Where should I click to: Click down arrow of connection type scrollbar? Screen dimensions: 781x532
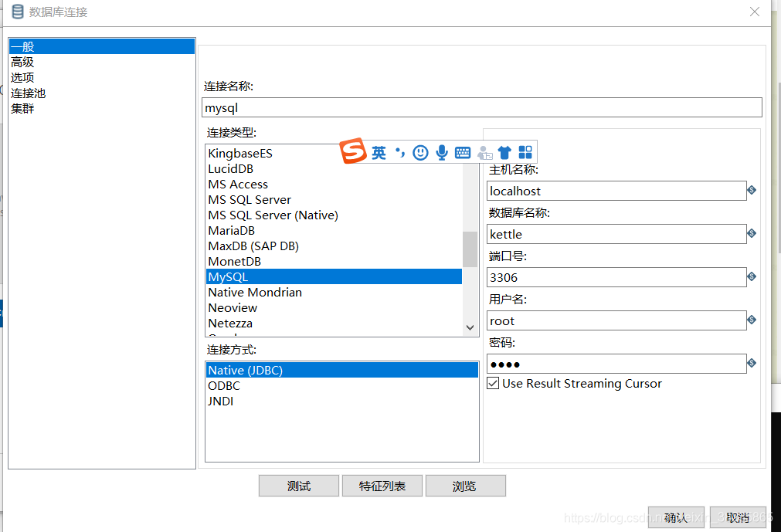coord(470,327)
